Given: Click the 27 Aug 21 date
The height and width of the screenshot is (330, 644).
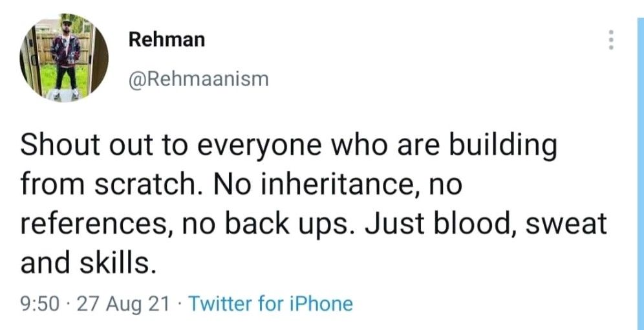Looking at the screenshot, I should 123,305.
